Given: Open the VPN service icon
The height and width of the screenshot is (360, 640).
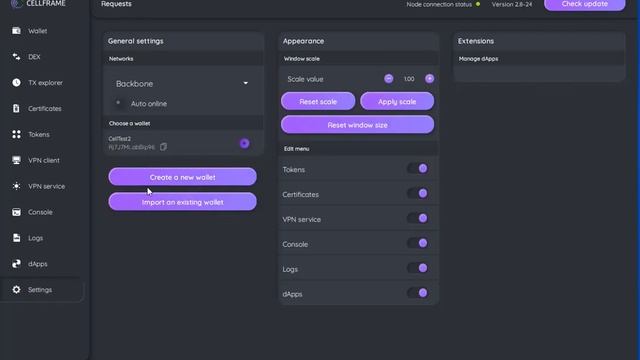Looking at the screenshot, I should (x=16, y=186).
